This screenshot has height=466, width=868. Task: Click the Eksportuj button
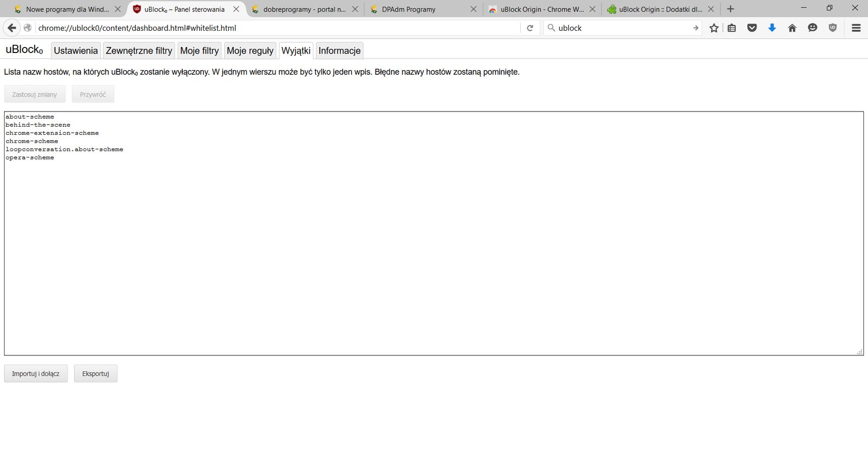(96, 374)
